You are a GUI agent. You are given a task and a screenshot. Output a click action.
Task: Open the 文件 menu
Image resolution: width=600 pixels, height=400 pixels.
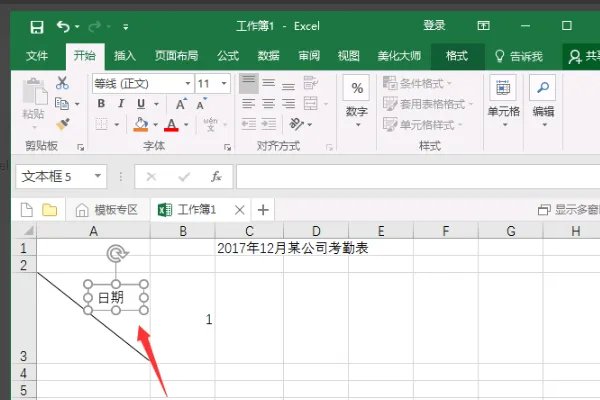pyautogui.click(x=37, y=56)
